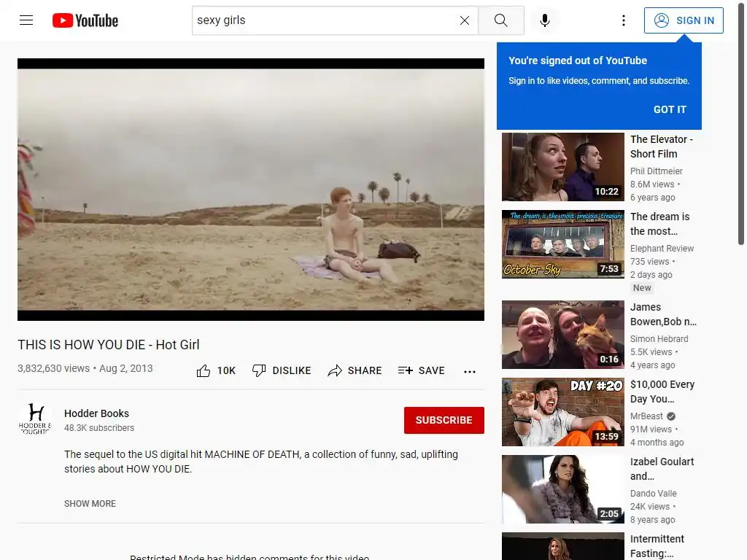Open '$10,000 Every Day You...' title
The width and height of the screenshot is (747, 560).
click(662, 392)
